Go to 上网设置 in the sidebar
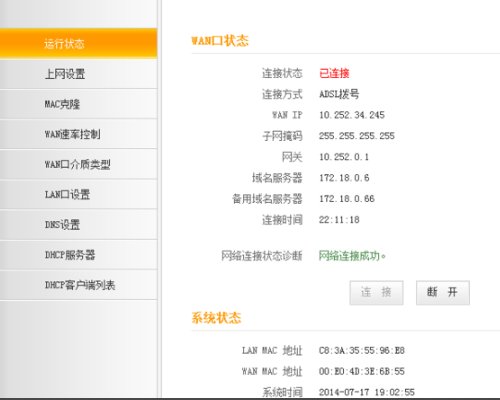This screenshot has width=500, height=400. [78, 74]
